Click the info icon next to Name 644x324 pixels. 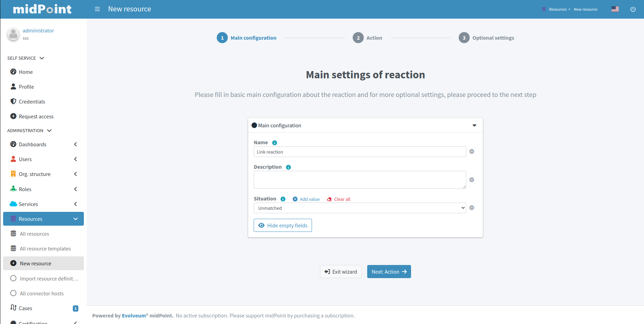[x=274, y=143]
